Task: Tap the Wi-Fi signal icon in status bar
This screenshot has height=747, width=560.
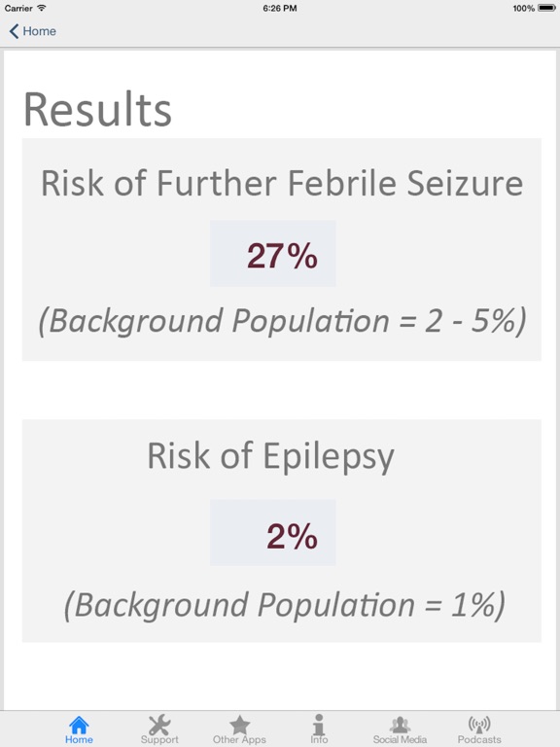Action: pyautogui.click(x=42, y=8)
